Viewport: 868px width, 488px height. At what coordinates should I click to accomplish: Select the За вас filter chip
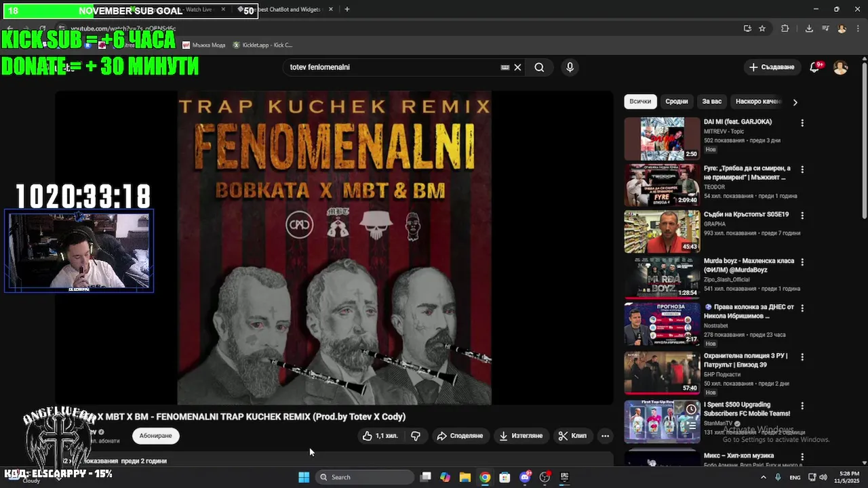pos(712,102)
